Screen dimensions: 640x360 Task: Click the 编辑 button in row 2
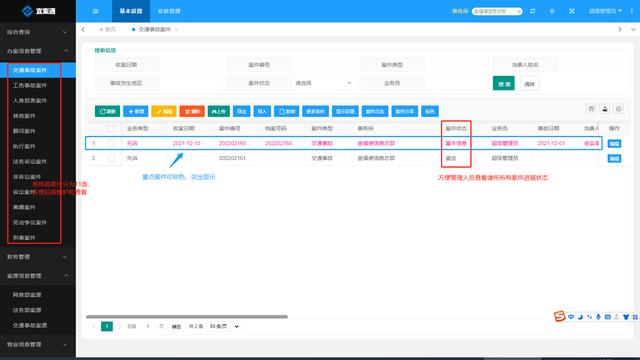pos(614,158)
